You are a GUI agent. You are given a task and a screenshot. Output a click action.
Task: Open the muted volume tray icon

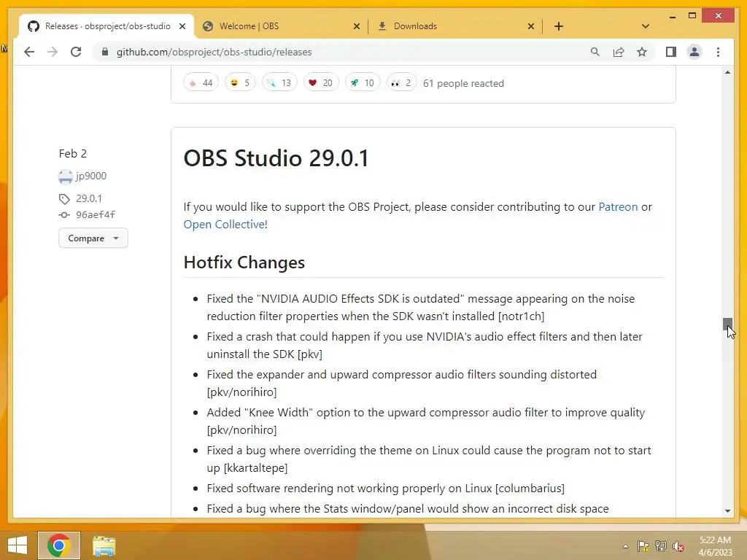tap(678, 546)
